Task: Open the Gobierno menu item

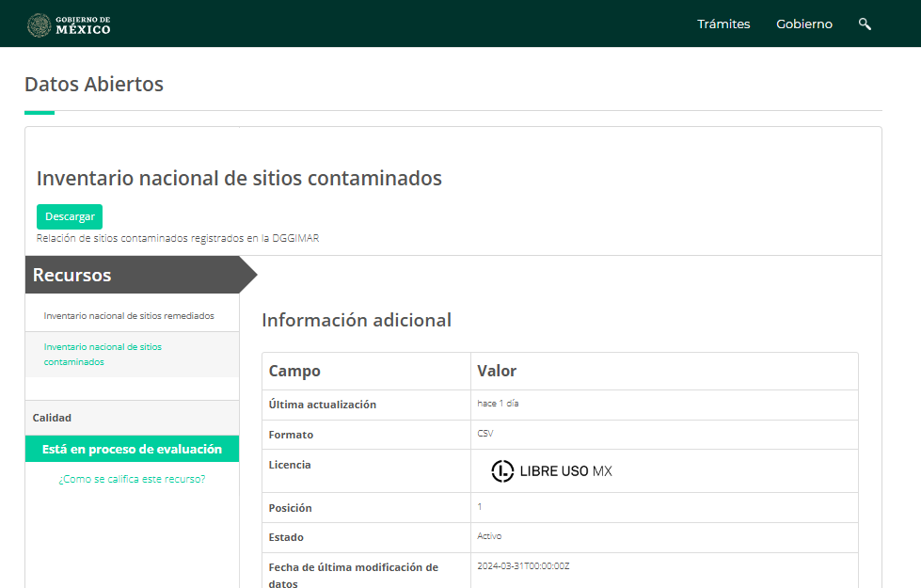Action: (x=803, y=24)
